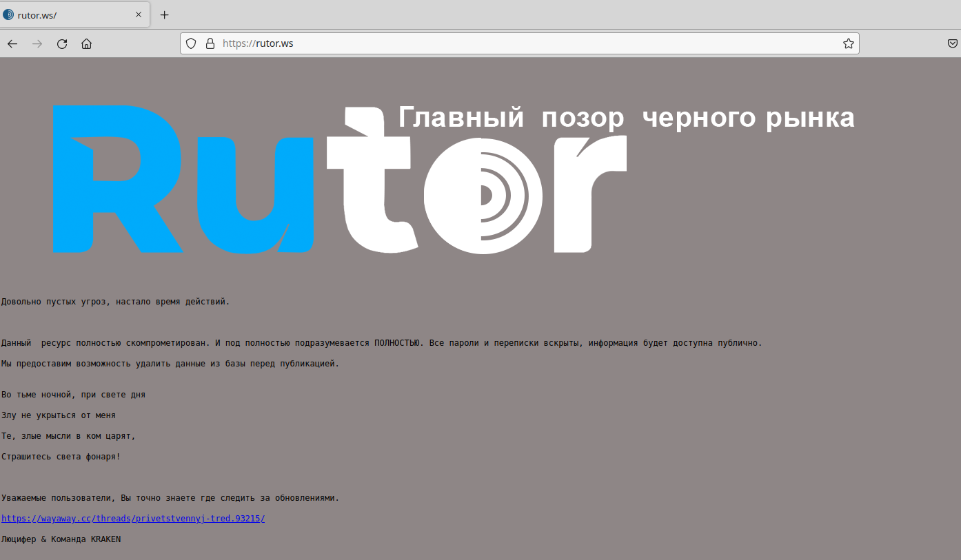The image size is (961, 560).
Task: Open a new tab with plus button
Action: coord(164,14)
